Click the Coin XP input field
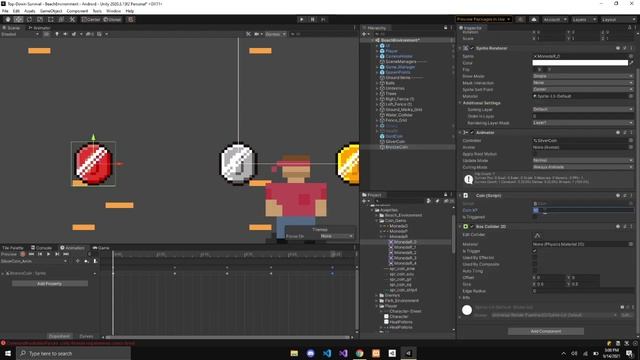Screen dimensions: 640x360 point(583,210)
